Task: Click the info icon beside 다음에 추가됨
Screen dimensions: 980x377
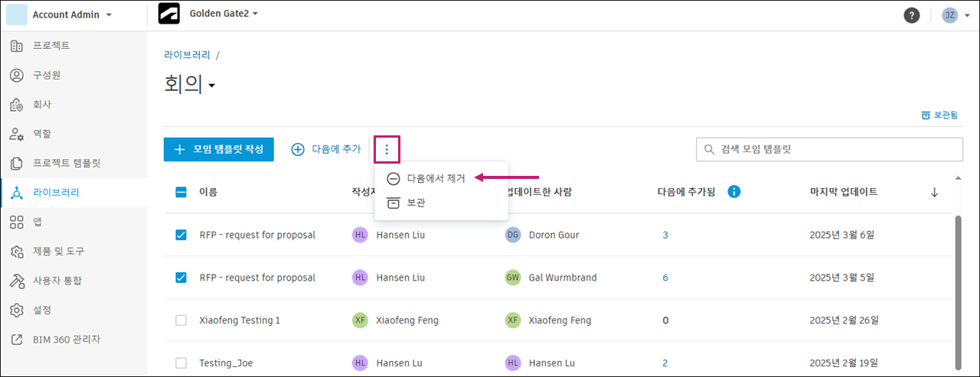Action: [x=733, y=192]
